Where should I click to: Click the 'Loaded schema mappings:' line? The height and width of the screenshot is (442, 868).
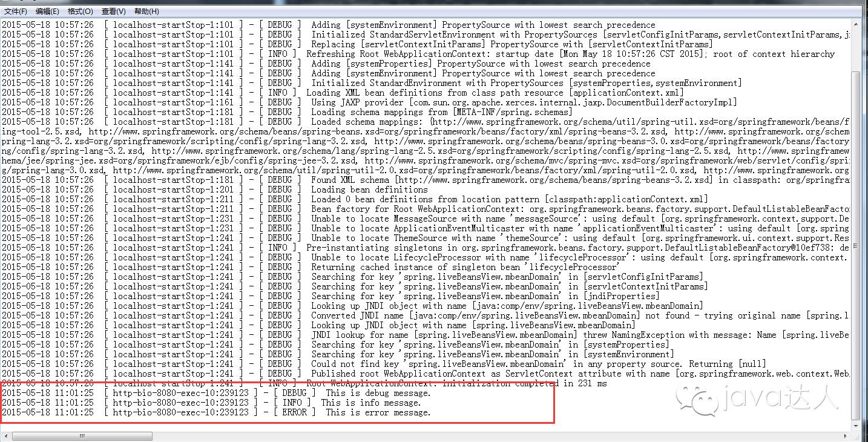pyautogui.click(x=426, y=122)
